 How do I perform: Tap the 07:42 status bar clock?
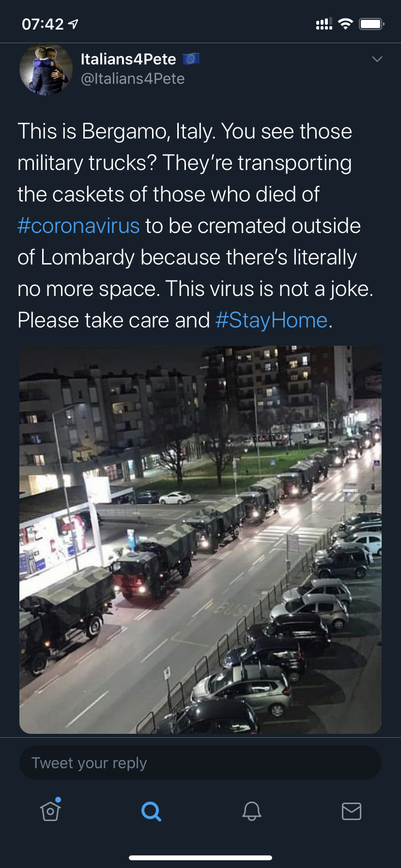(43, 24)
